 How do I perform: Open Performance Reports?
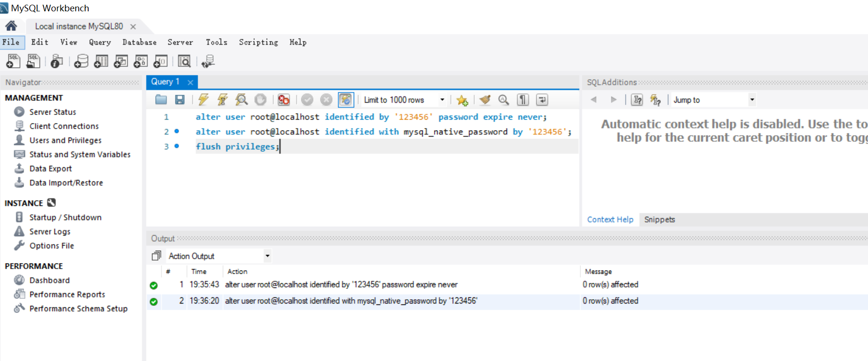tap(67, 294)
